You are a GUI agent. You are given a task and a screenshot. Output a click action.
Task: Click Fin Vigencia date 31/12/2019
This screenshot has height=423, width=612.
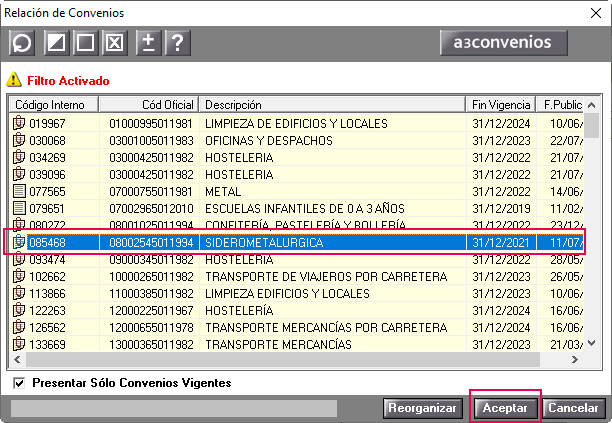pyautogui.click(x=501, y=208)
